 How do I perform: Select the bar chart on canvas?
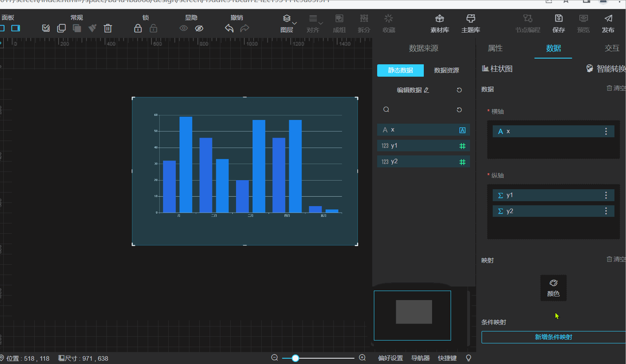pos(245,171)
